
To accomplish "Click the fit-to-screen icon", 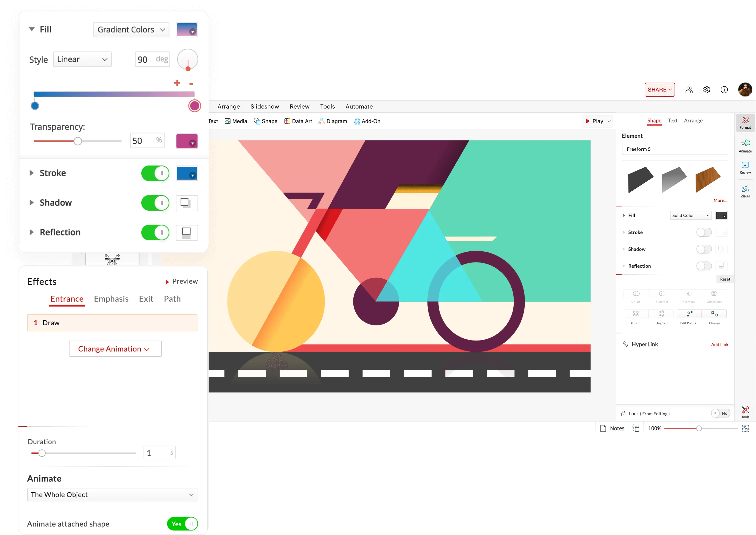I will pyautogui.click(x=745, y=428).
